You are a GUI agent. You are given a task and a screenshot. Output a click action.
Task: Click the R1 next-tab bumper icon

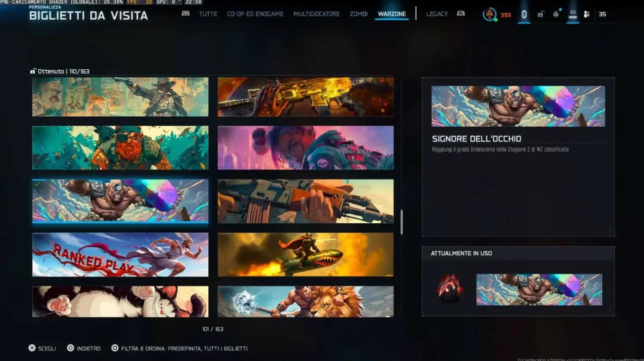pyautogui.click(x=461, y=14)
